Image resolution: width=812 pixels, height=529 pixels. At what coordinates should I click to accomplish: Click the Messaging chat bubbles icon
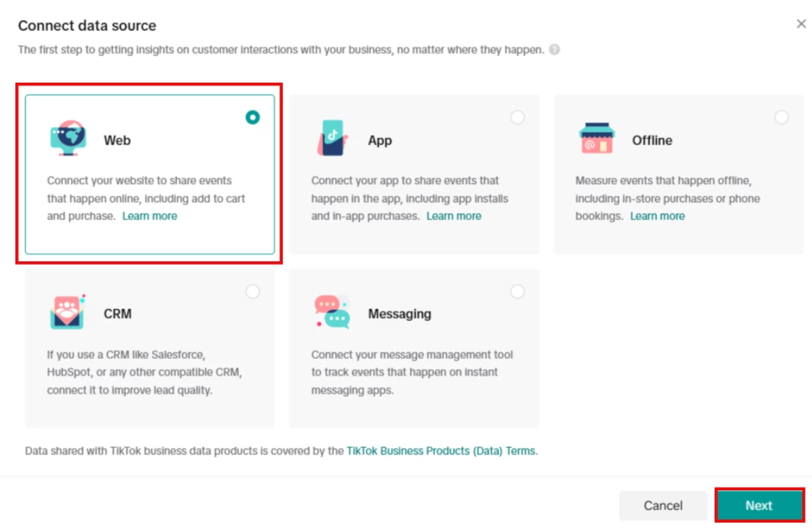[x=332, y=312]
